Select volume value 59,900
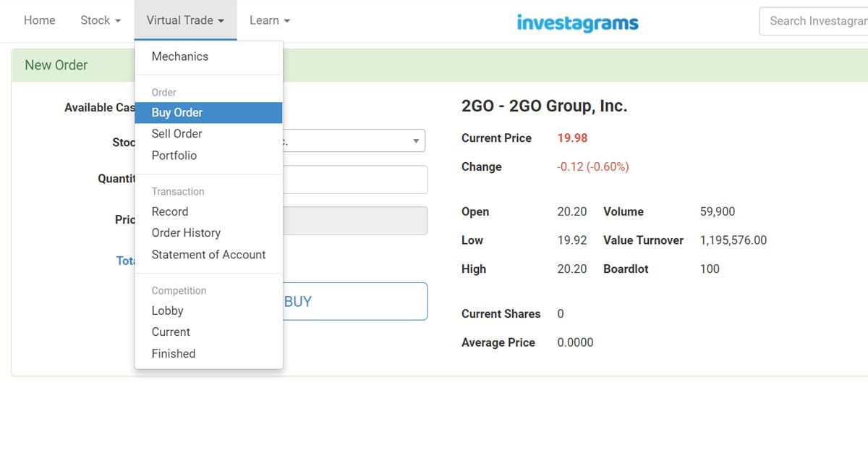The width and height of the screenshot is (868, 456). [x=718, y=212]
